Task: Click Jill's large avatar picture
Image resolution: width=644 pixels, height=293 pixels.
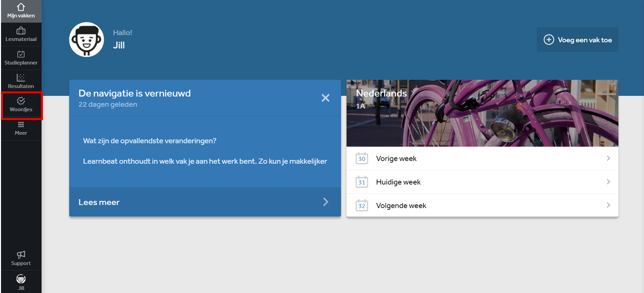Action: 87,40
